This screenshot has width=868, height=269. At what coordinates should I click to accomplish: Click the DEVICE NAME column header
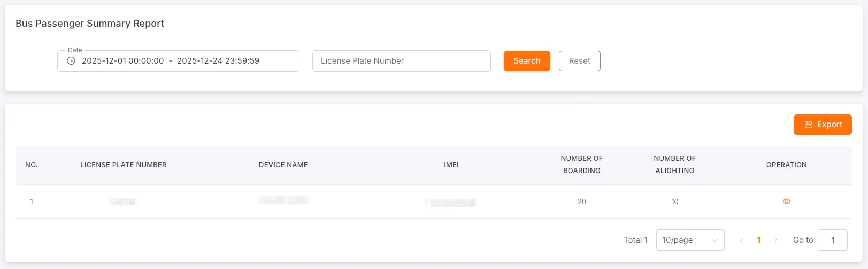click(283, 165)
